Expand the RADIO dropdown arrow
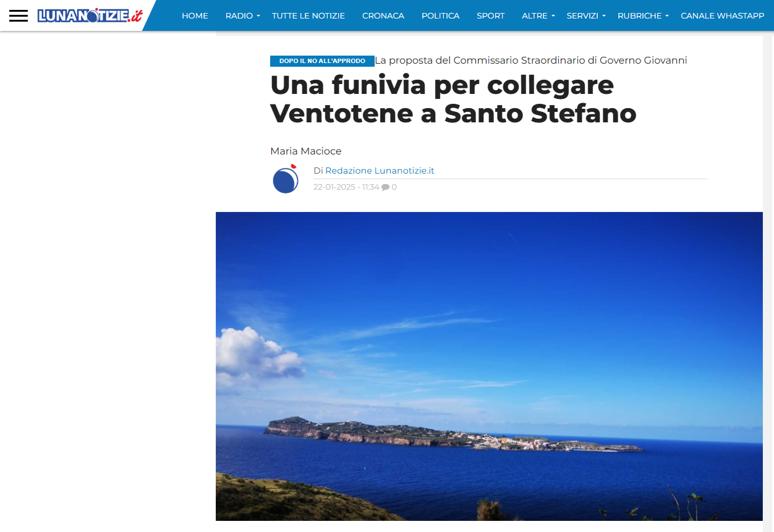 [258, 16]
